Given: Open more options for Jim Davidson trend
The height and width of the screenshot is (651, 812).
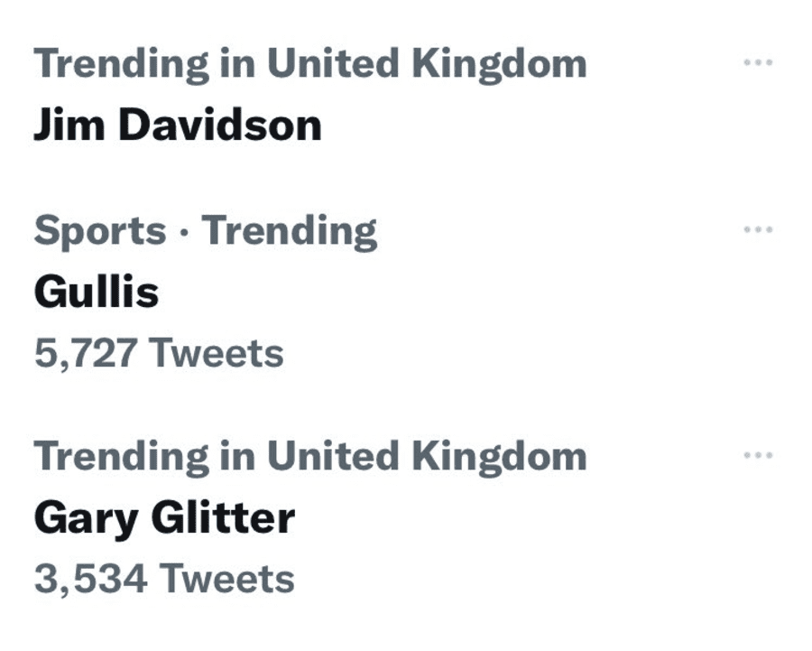Looking at the screenshot, I should pos(758,63).
